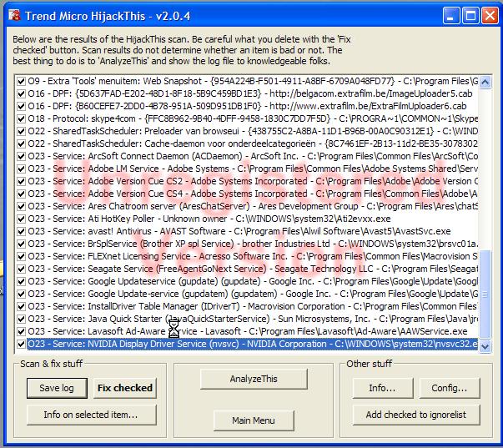Select the NVIDIA Display Driver Service row
Viewport: 503px width, 448px height.
[253, 344]
